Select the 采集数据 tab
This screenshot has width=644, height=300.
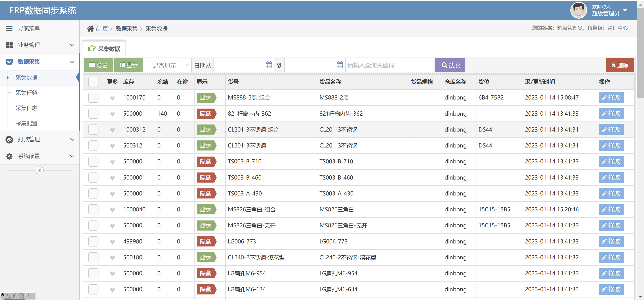point(104,48)
